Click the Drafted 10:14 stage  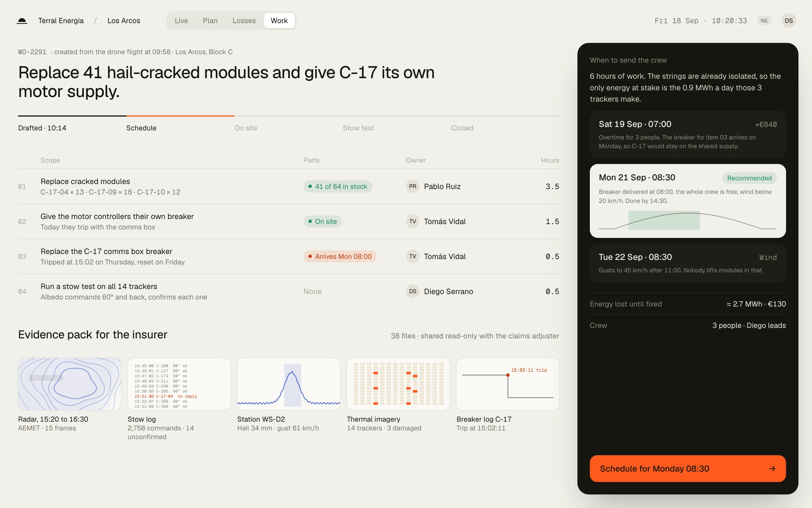coord(42,128)
